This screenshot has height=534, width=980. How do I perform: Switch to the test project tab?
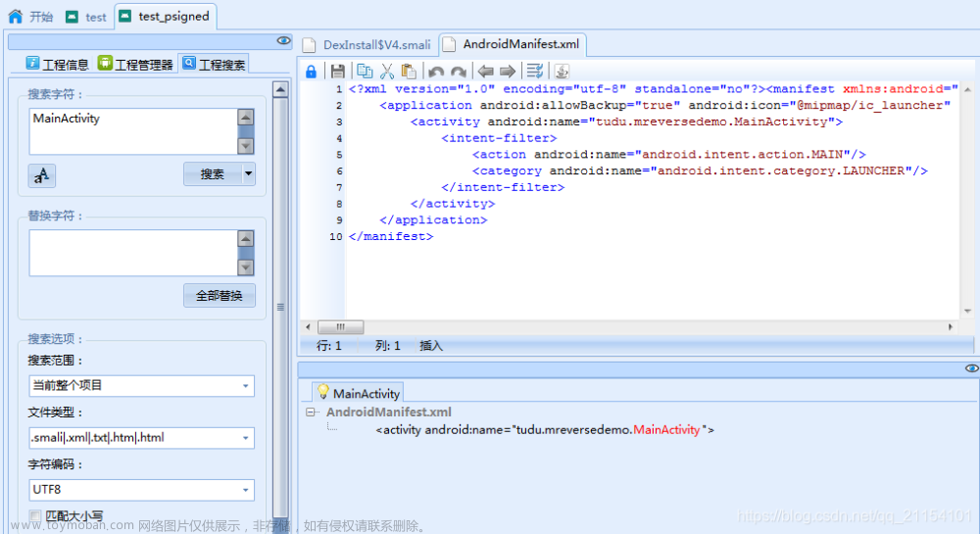[86, 17]
